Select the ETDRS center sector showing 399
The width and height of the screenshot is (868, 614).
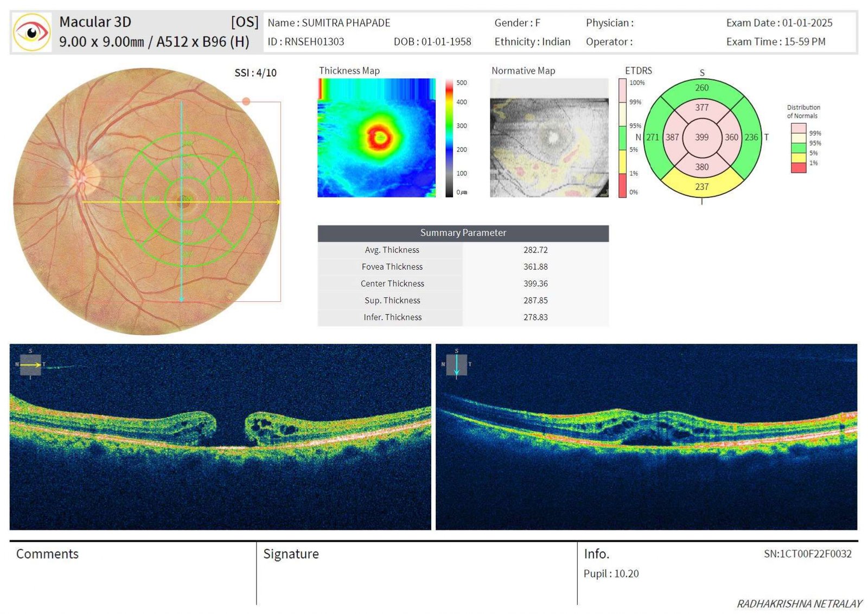click(701, 137)
